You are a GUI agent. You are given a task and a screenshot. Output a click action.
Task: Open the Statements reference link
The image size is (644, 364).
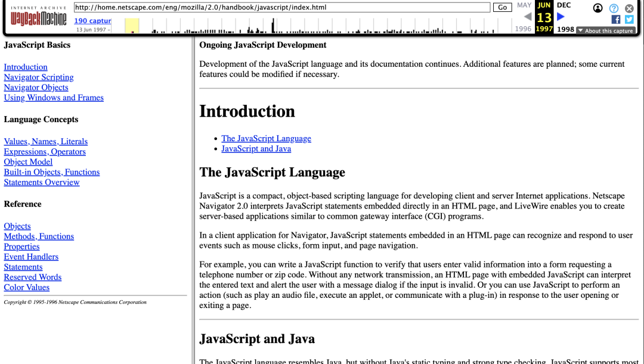(x=23, y=267)
